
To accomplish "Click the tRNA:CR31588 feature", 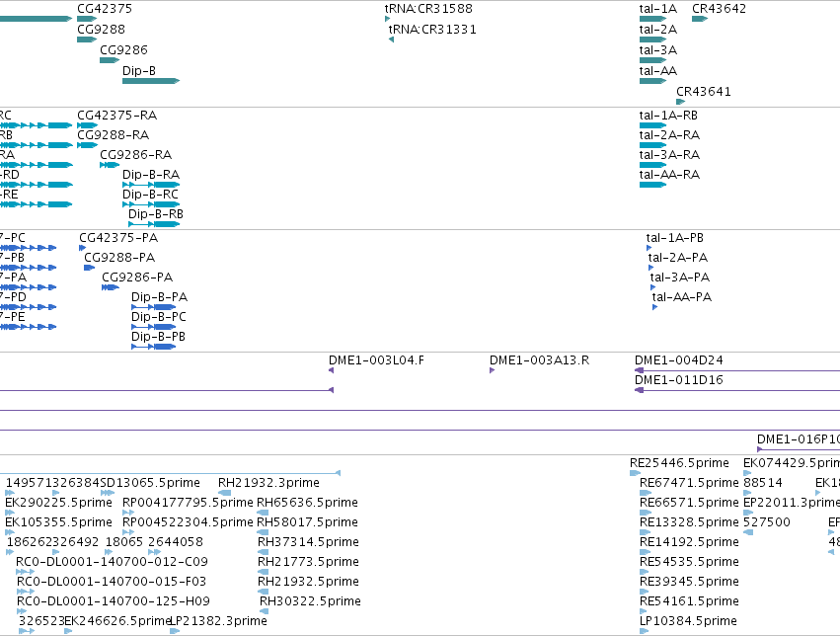I will [x=387, y=19].
